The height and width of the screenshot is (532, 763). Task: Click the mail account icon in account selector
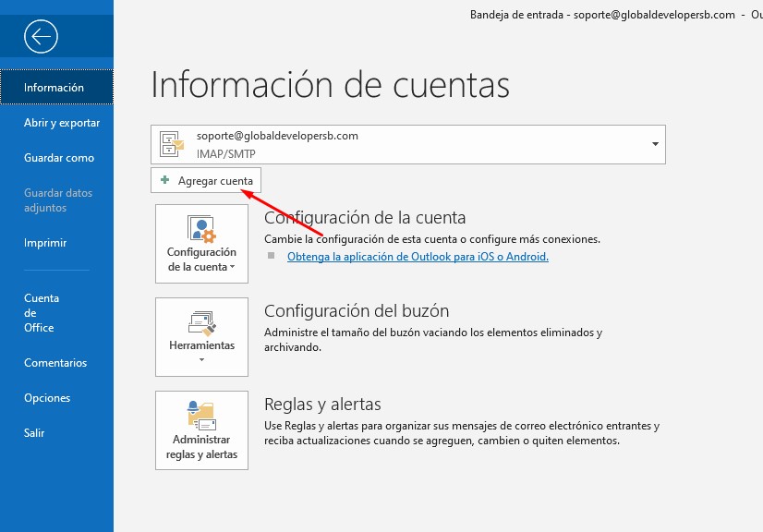pos(173,143)
